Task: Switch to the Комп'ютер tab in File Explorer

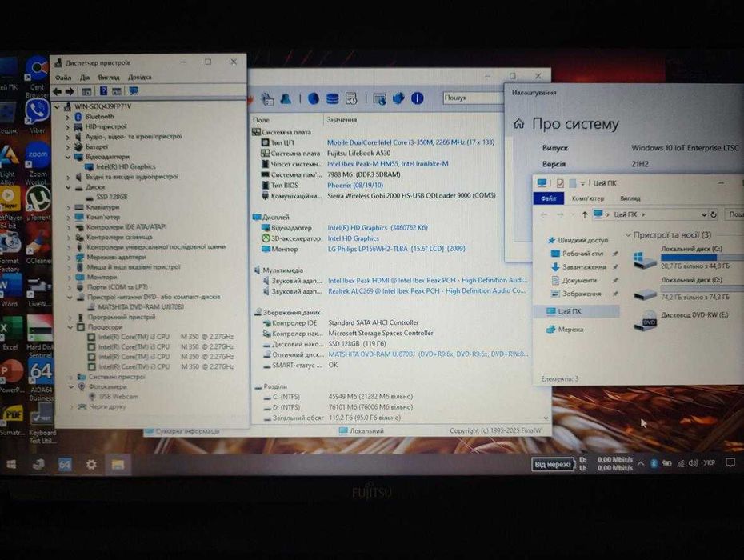Action: click(x=588, y=199)
